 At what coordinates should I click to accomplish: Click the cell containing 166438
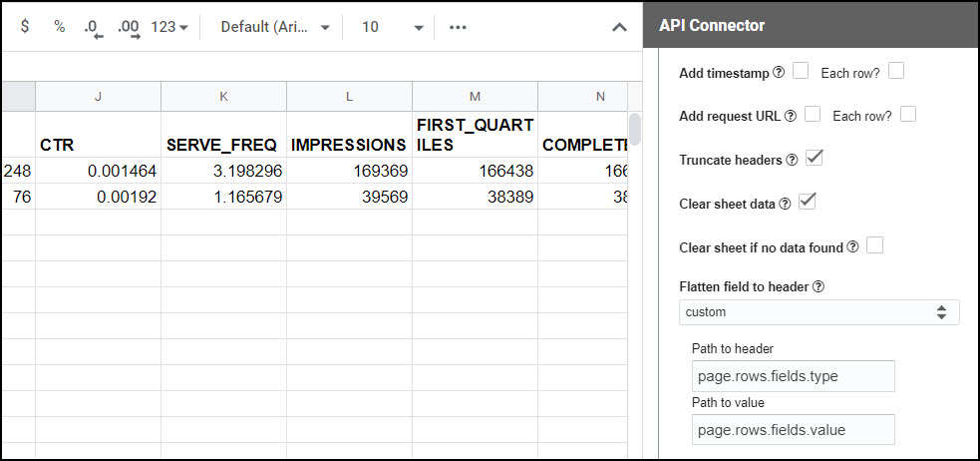[x=475, y=171]
